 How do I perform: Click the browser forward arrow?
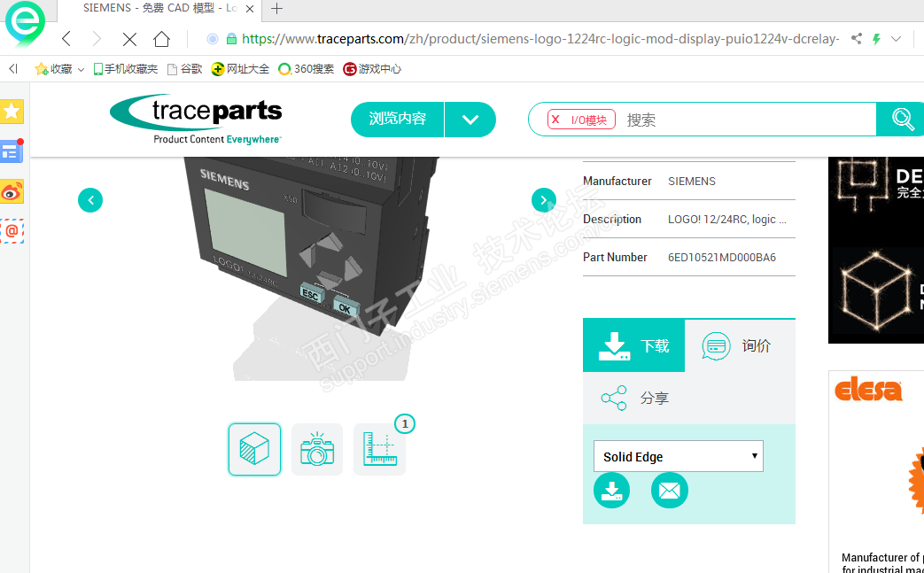pos(97,39)
